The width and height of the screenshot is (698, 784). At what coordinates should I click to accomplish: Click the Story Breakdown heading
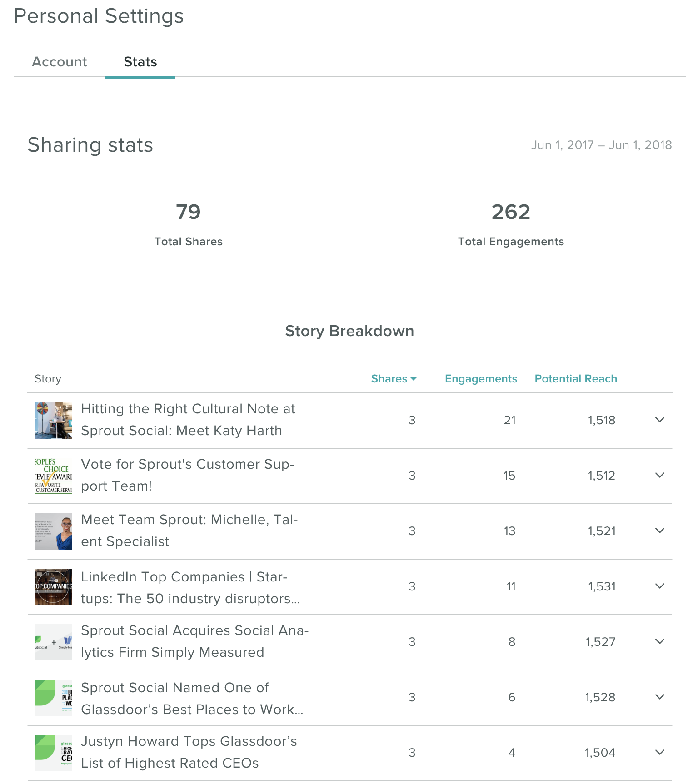(x=349, y=331)
